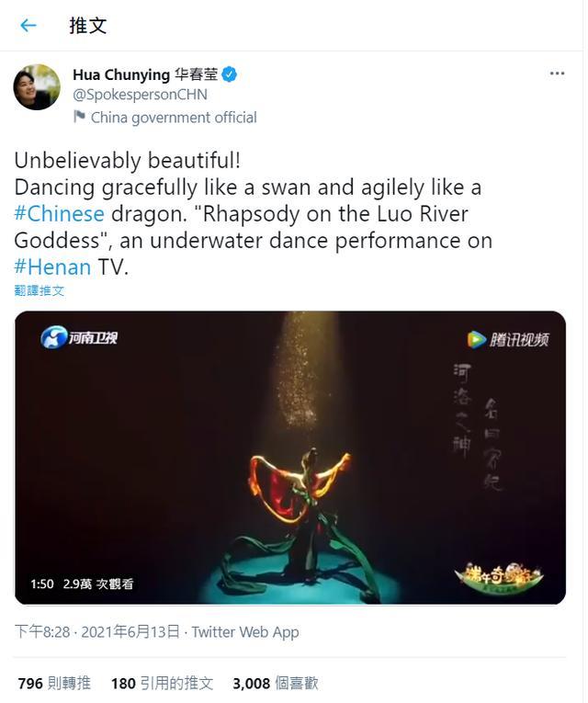Click the blue verified badge icon
Viewport: 588px width, 703px height.
click(229, 74)
